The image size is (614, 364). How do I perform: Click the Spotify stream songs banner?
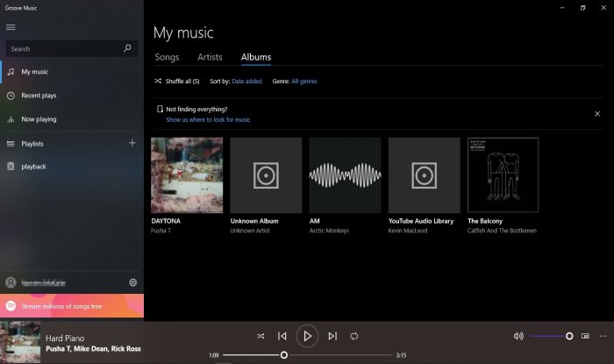[x=72, y=306]
